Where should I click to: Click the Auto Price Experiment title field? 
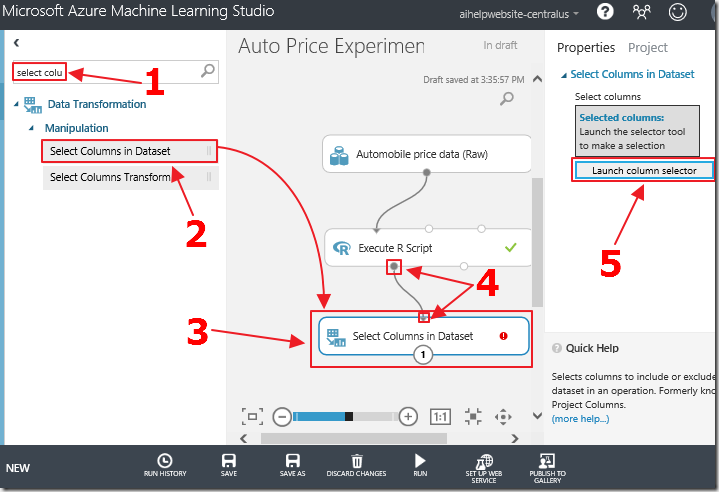(331, 46)
